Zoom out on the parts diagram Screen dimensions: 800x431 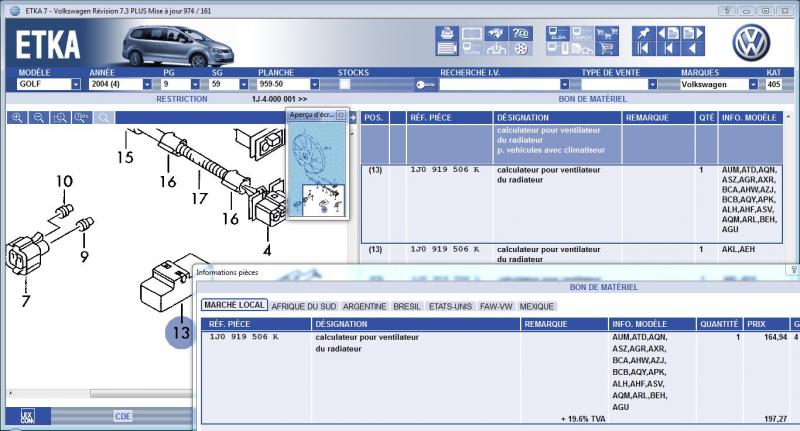(x=39, y=118)
